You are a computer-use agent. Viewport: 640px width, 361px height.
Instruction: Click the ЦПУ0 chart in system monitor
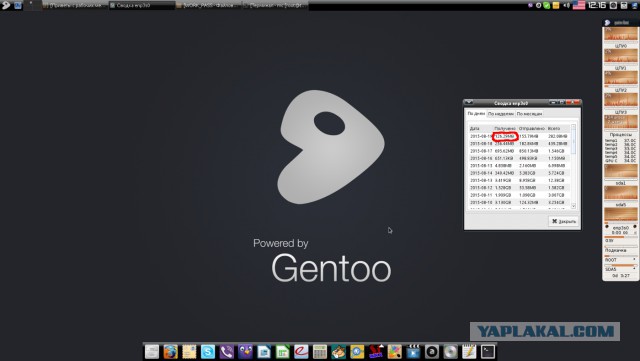click(620, 35)
